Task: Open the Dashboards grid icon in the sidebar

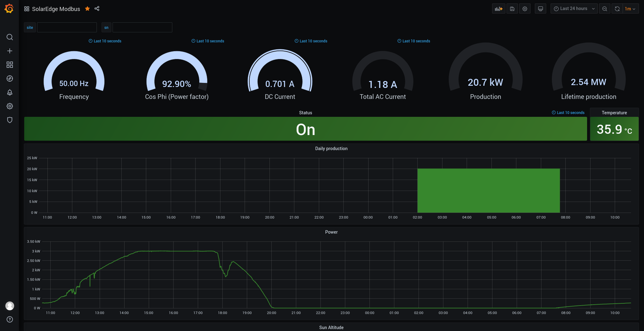Action: pyautogui.click(x=10, y=65)
